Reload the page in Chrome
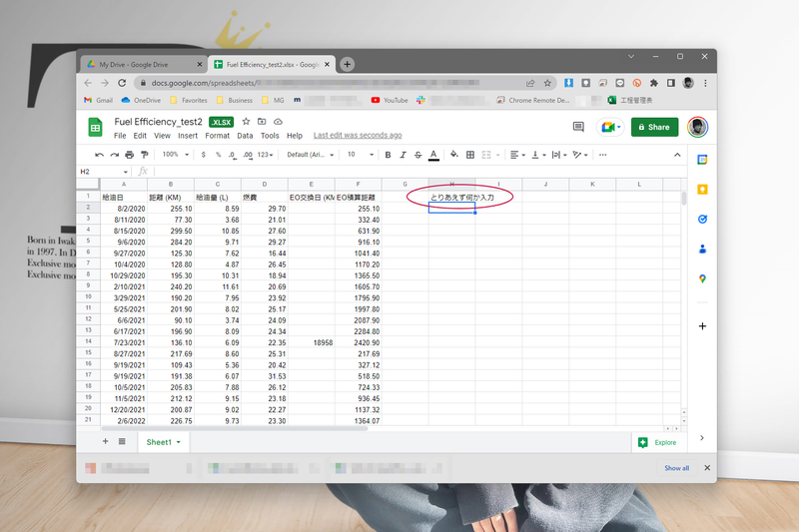799x532 pixels. click(122, 83)
